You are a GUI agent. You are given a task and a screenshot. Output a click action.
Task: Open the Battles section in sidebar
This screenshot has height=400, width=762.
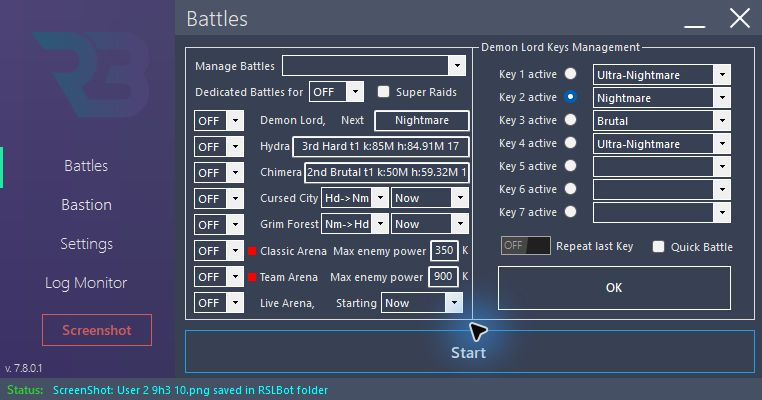(x=86, y=166)
